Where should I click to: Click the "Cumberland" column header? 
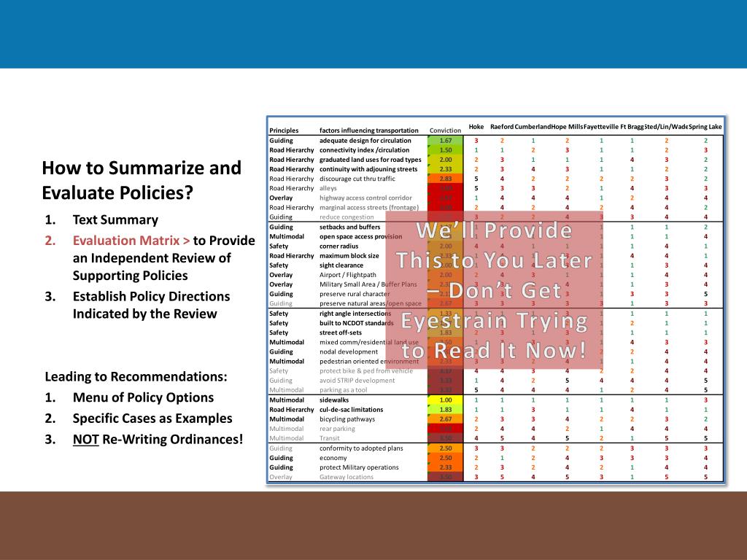(533, 127)
